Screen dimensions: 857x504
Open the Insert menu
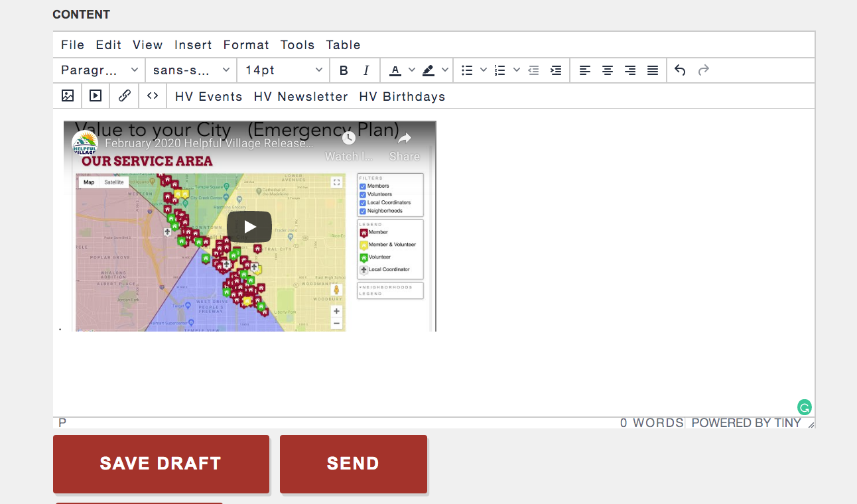(193, 44)
